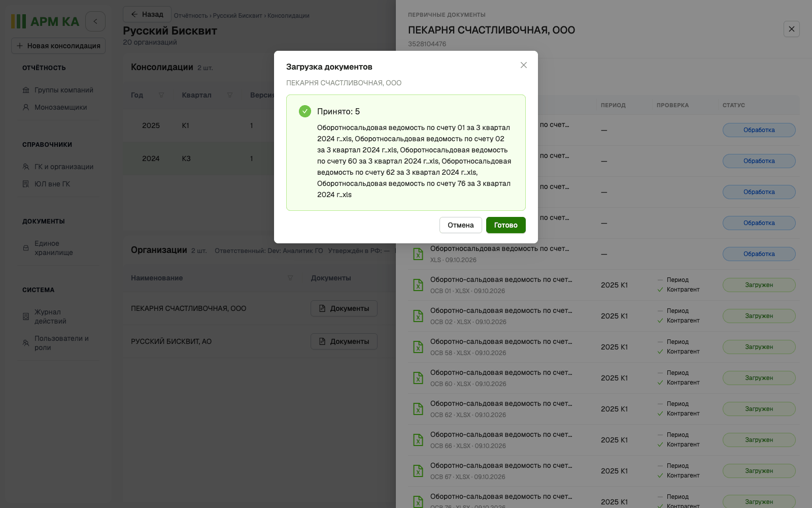Screen dimensions: 812x508
Task: Click the ОСВ 01 file icon
Action: coord(418,285)
